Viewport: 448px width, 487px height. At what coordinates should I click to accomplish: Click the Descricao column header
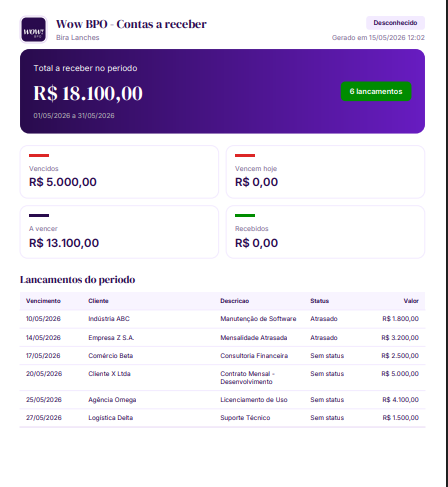pos(235,301)
